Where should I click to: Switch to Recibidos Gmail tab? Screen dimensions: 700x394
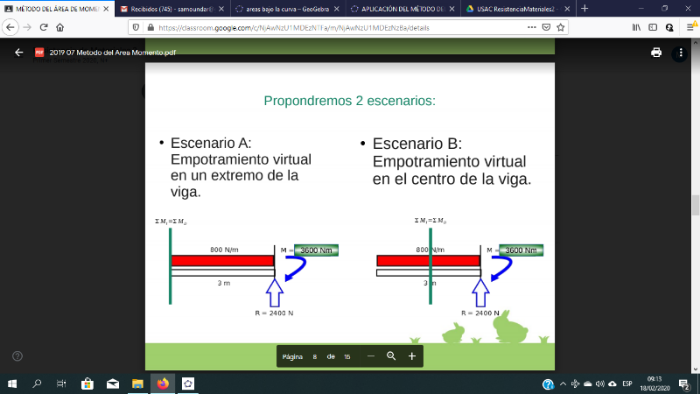tap(173, 8)
